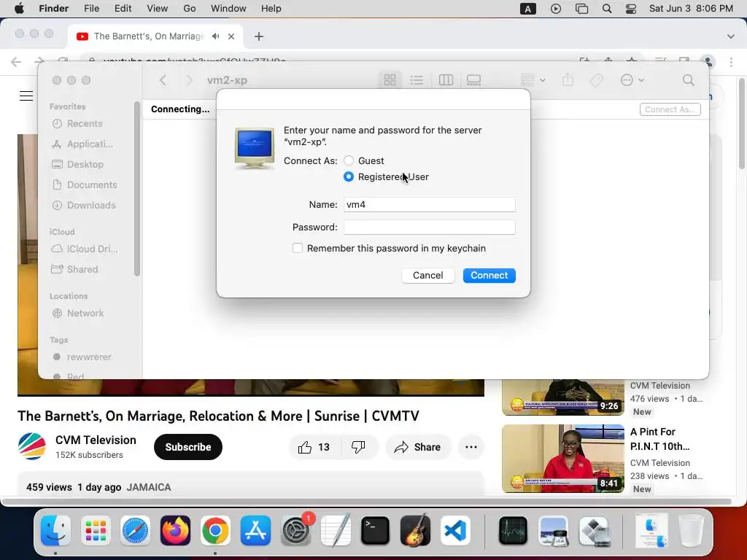Open the CVM Television channel avatar
The height and width of the screenshot is (560, 747).
pyautogui.click(x=32, y=447)
